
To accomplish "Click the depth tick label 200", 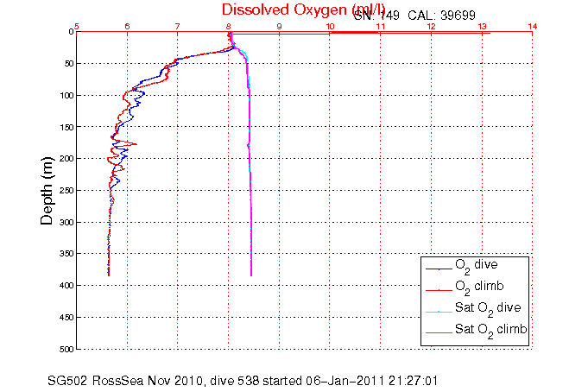I will pyautogui.click(x=66, y=159).
